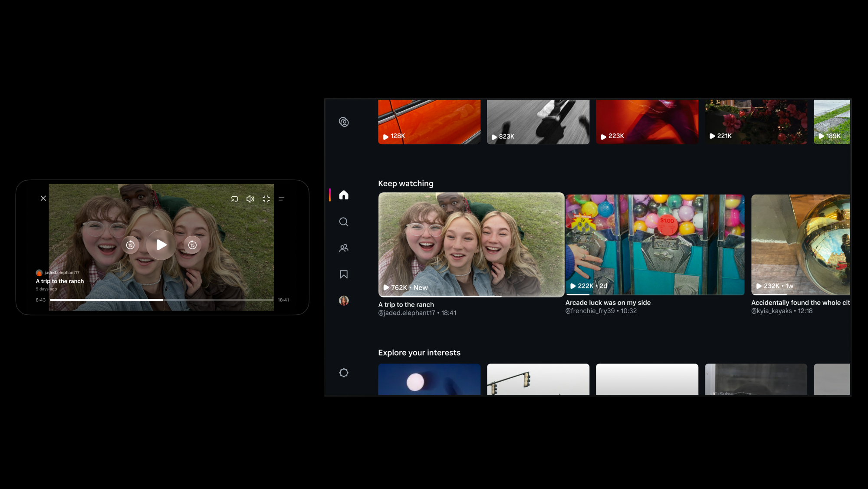Select the 'A trip to the ranch' video card

[x=471, y=245]
